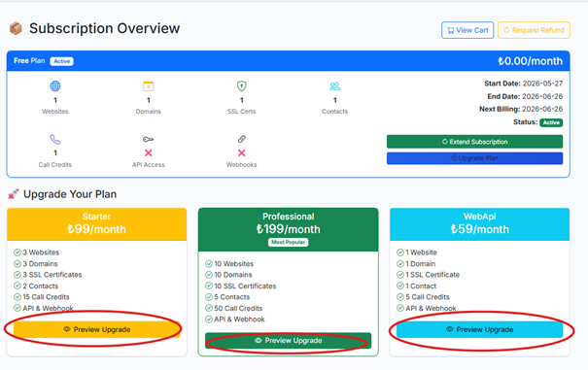Click the eye icon in WebApi Preview Upgrade
The width and height of the screenshot is (588, 370).
tap(450, 329)
